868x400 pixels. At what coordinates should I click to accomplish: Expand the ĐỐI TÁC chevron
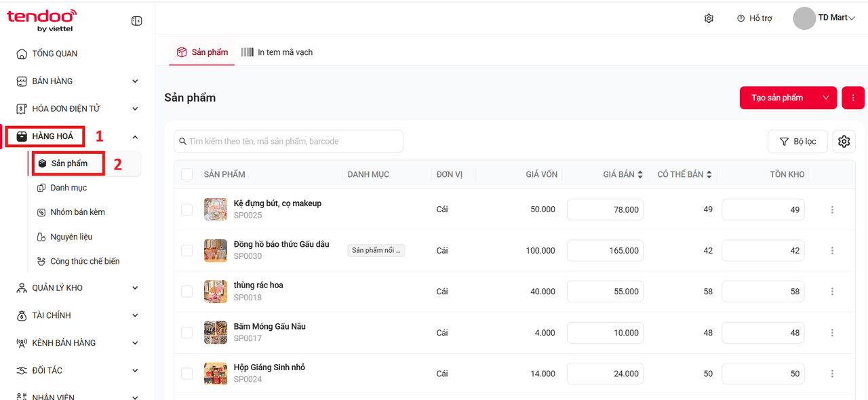(x=135, y=370)
